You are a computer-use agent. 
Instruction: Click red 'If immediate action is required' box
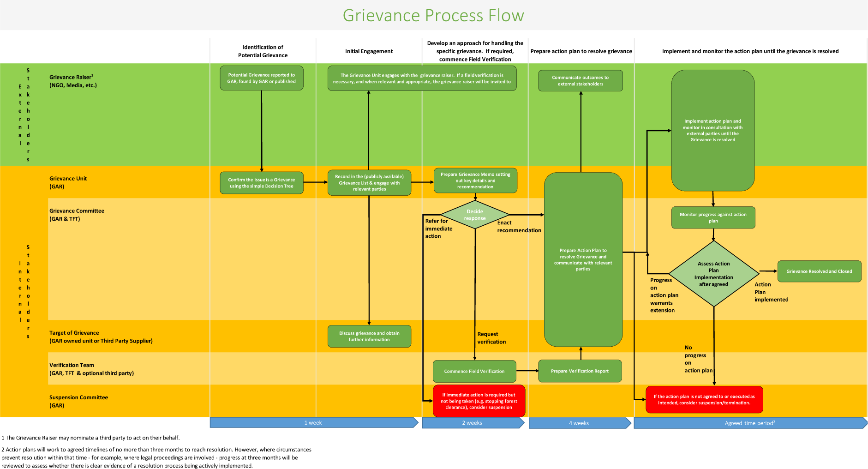pos(479,401)
